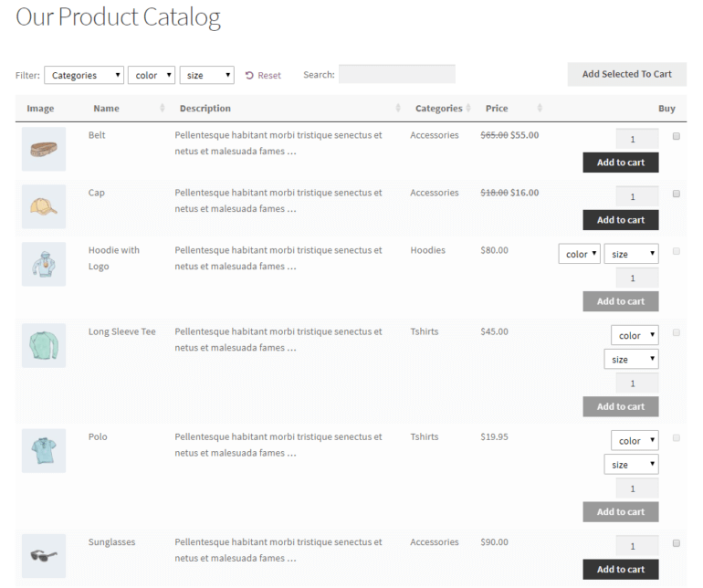Click the $90.00 sunglasses price
Screen dimensions: 703x588
(495, 542)
